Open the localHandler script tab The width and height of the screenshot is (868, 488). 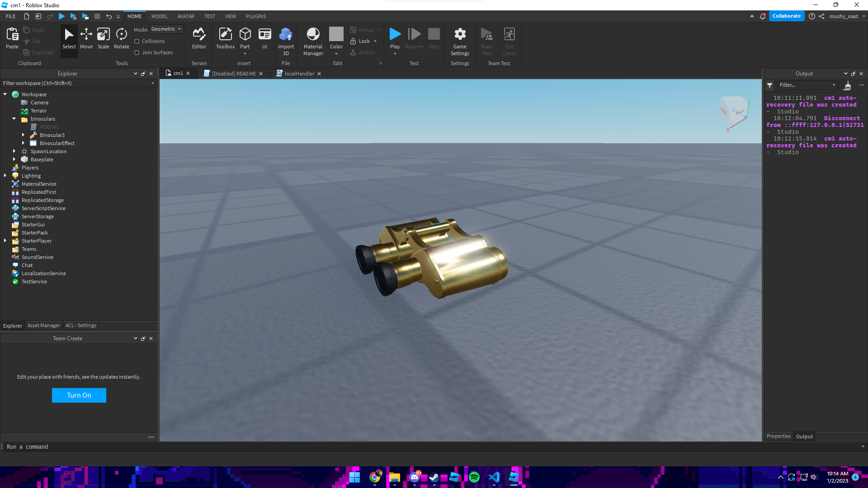(x=299, y=74)
